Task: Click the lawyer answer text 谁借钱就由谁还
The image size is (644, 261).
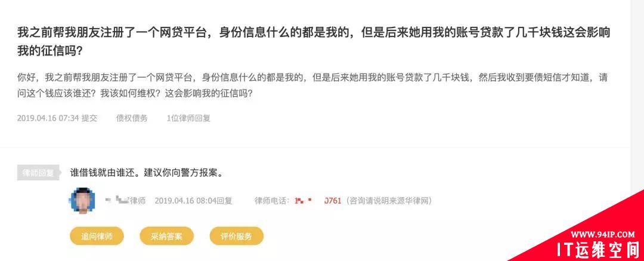Action: coord(147,173)
